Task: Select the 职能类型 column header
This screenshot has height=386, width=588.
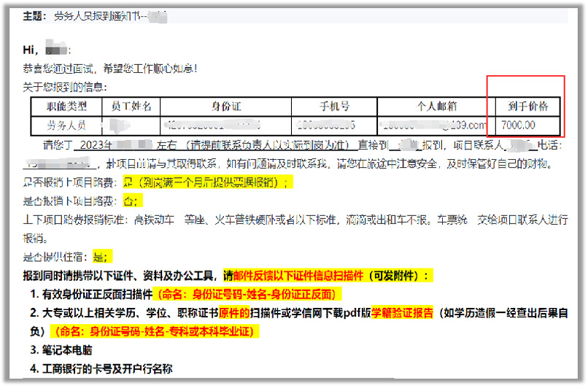Action: [66, 107]
